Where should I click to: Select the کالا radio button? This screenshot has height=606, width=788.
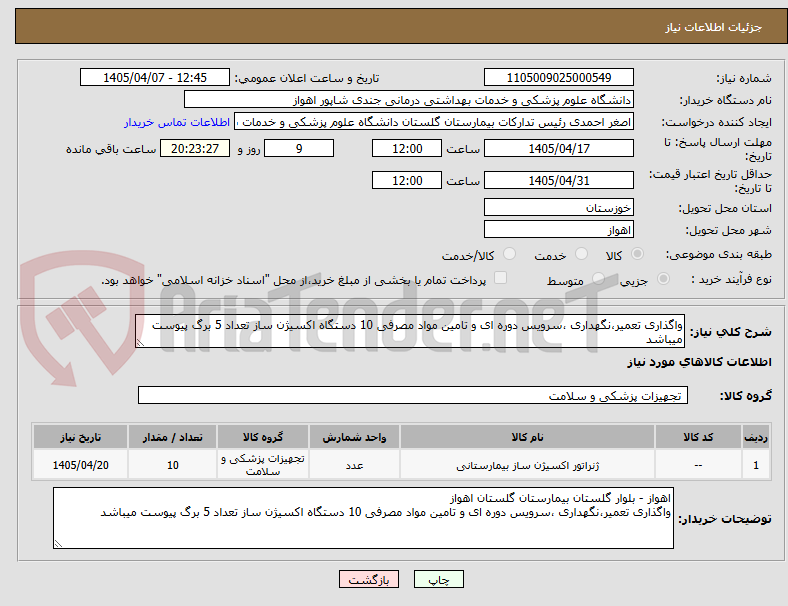coord(637,254)
